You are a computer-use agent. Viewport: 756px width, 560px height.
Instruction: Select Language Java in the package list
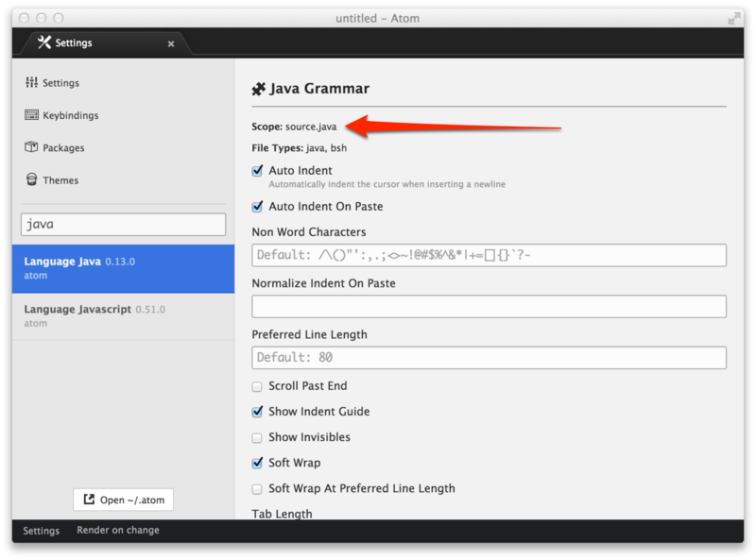(x=123, y=268)
